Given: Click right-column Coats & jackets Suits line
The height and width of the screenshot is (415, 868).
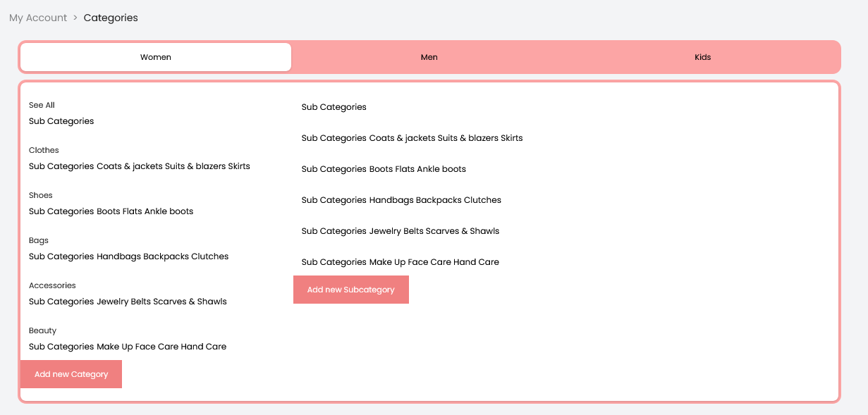Looking at the screenshot, I should click(412, 138).
